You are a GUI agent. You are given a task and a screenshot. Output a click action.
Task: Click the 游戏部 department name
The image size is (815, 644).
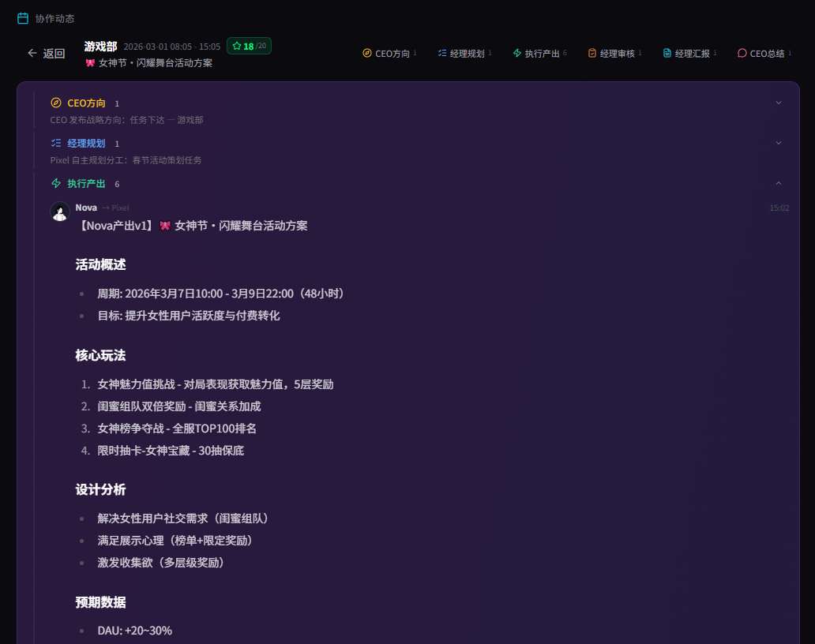tap(101, 47)
